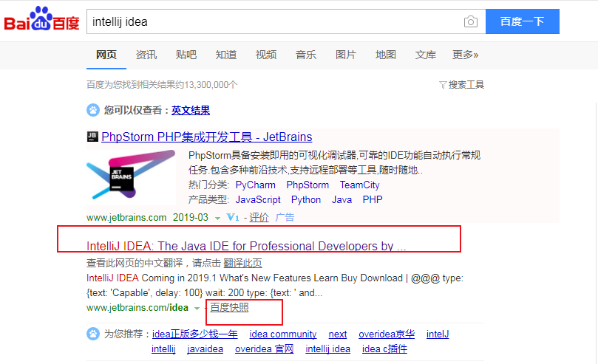The width and height of the screenshot is (598, 364).
Task: Open IntelliJ IDEA: The Java IDE result
Action: [246, 246]
